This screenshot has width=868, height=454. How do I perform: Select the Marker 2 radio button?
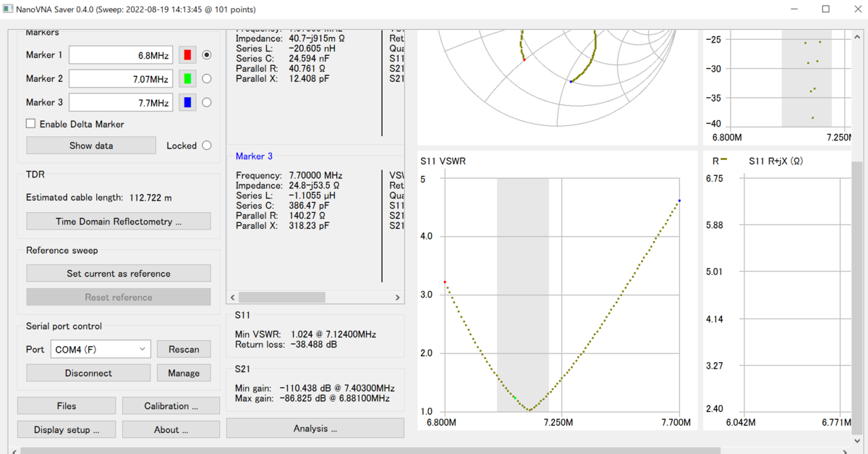tap(207, 79)
